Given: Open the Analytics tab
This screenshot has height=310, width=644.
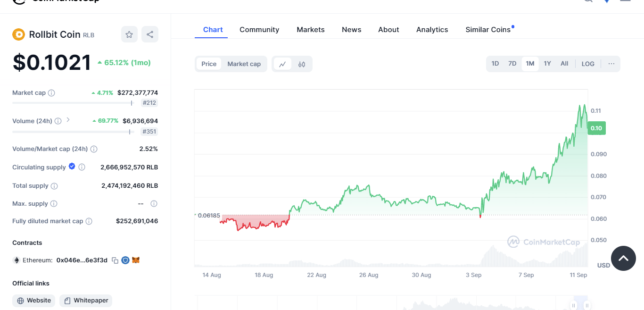Looking at the screenshot, I should click(432, 30).
